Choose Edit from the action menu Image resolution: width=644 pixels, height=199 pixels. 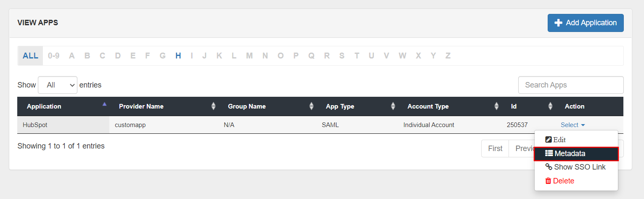[576, 140]
